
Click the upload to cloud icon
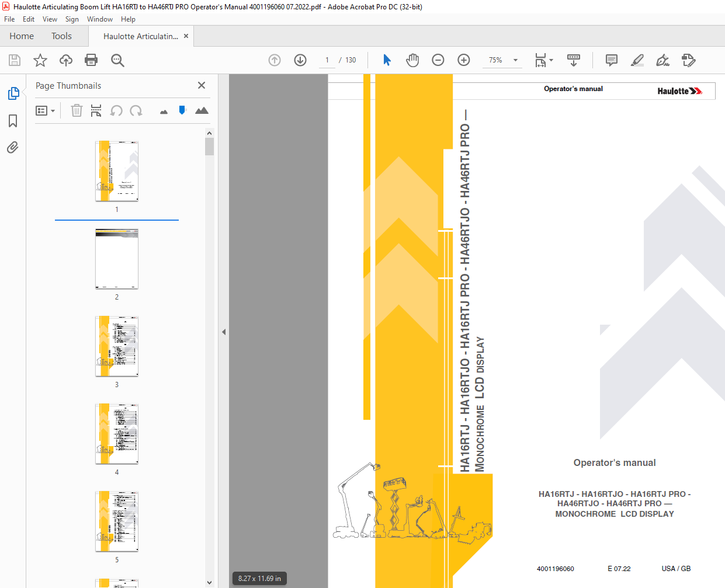[x=66, y=60]
